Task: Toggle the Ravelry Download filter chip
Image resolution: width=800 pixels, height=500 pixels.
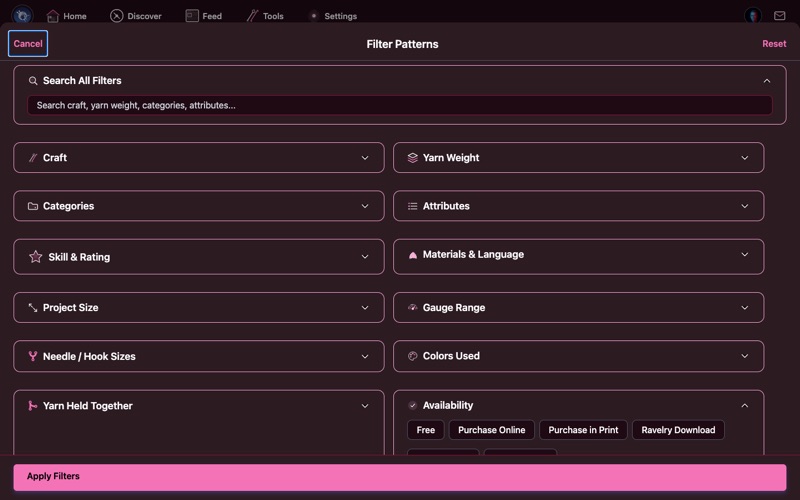Action: click(678, 430)
